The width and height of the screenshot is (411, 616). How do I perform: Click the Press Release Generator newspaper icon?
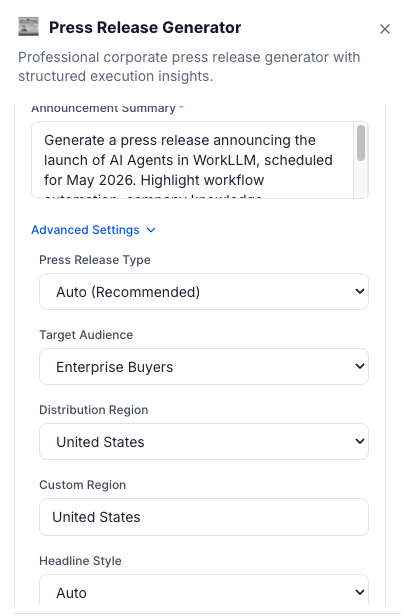[x=28, y=27]
